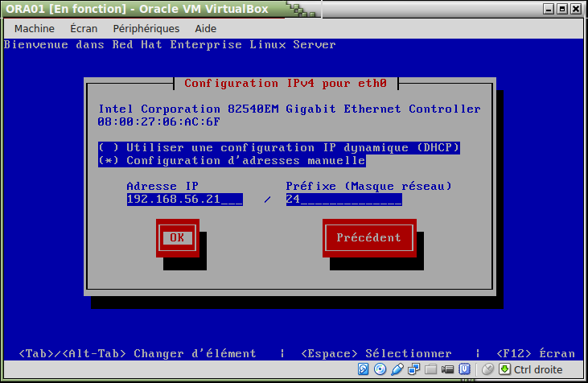Click the 'Bienvenue dans Red Hat Enterprise Linux Server' text
Viewport: 588px width, 383px height.
click(x=170, y=45)
